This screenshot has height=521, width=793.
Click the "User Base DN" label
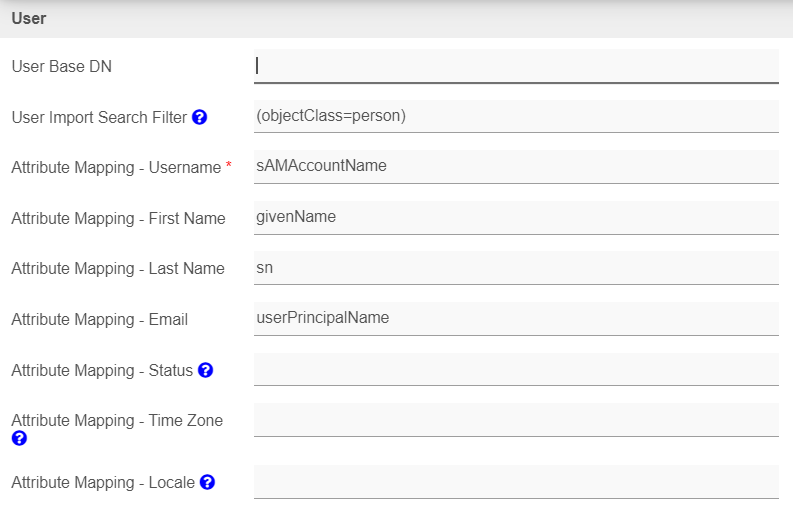pos(62,67)
